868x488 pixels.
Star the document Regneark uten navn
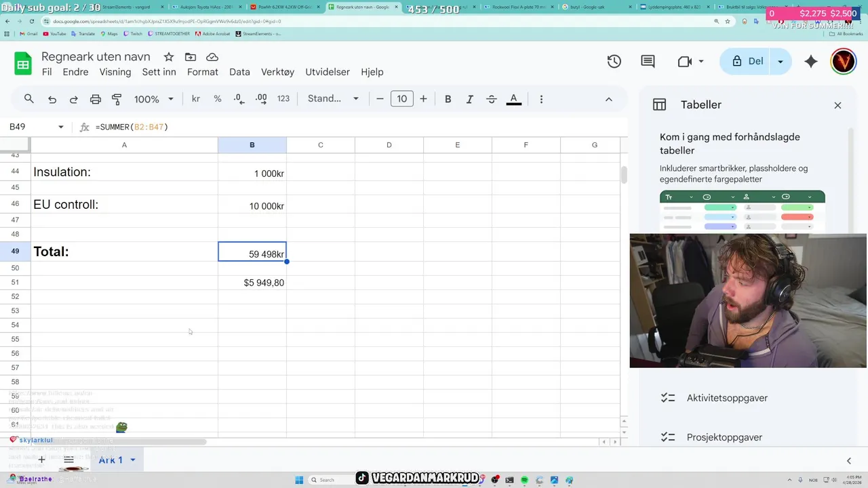(169, 57)
